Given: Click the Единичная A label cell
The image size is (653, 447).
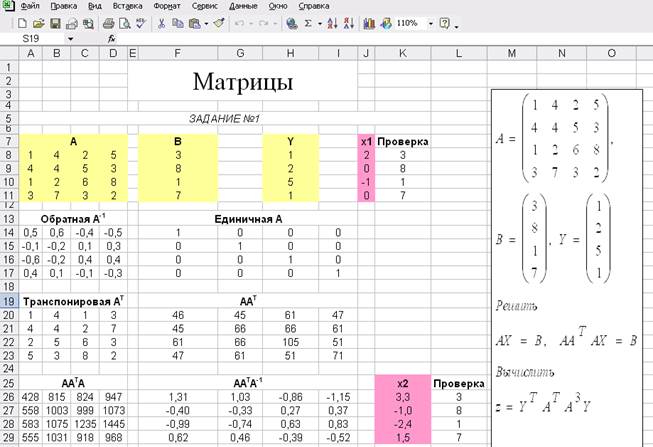Looking at the screenshot, I should [248, 219].
